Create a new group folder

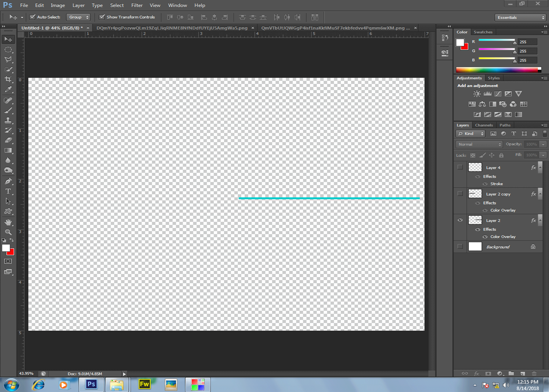click(x=511, y=373)
